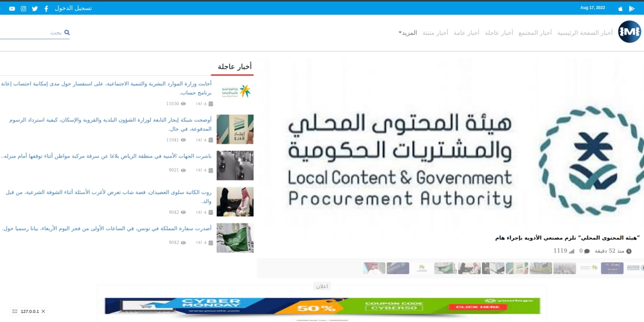644x322 pixels.
Task: Click the Apple App Store icon
Action: point(620,9)
